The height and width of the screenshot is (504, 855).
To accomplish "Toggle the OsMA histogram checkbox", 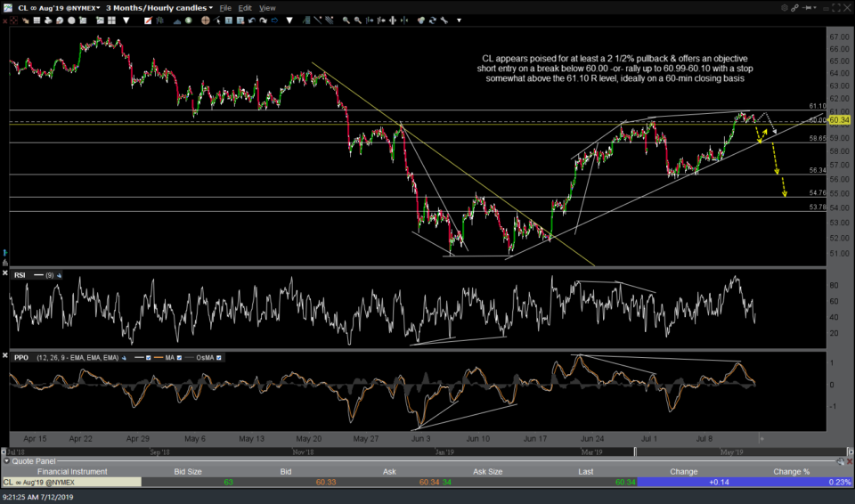I will pyautogui.click(x=219, y=358).
